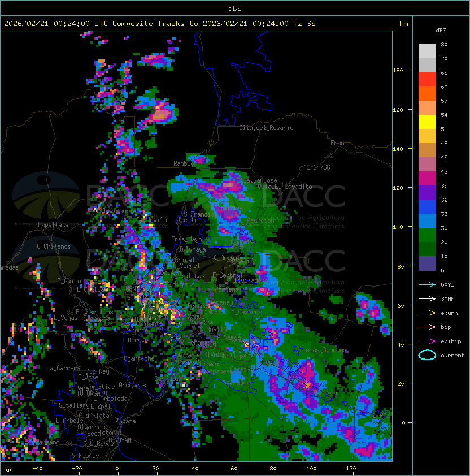The height and width of the screenshot is (476, 470).
Task: Click the 'Clla.El_Cavadito' map label
Action: 285,187
